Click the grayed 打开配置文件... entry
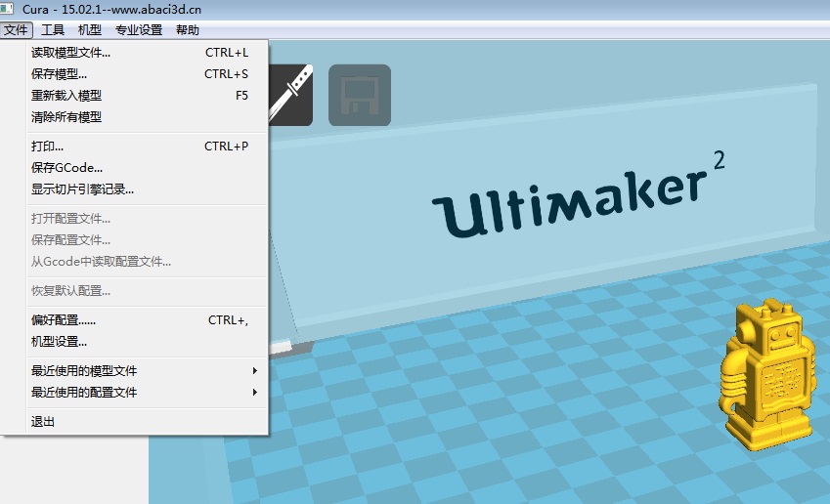830x504 pixels. [147, 219]
